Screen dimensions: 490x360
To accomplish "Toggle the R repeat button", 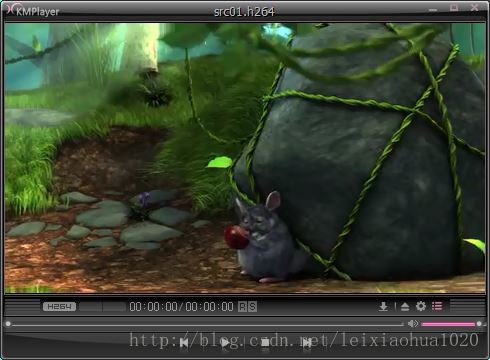I will pyautogui.click(x=242, y=306).
